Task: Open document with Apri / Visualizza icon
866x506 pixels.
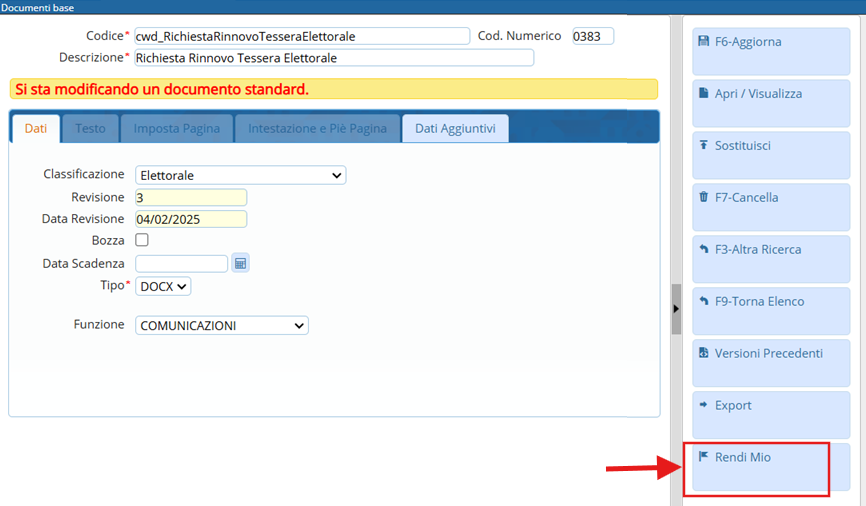Action: [x=704, y=94]
